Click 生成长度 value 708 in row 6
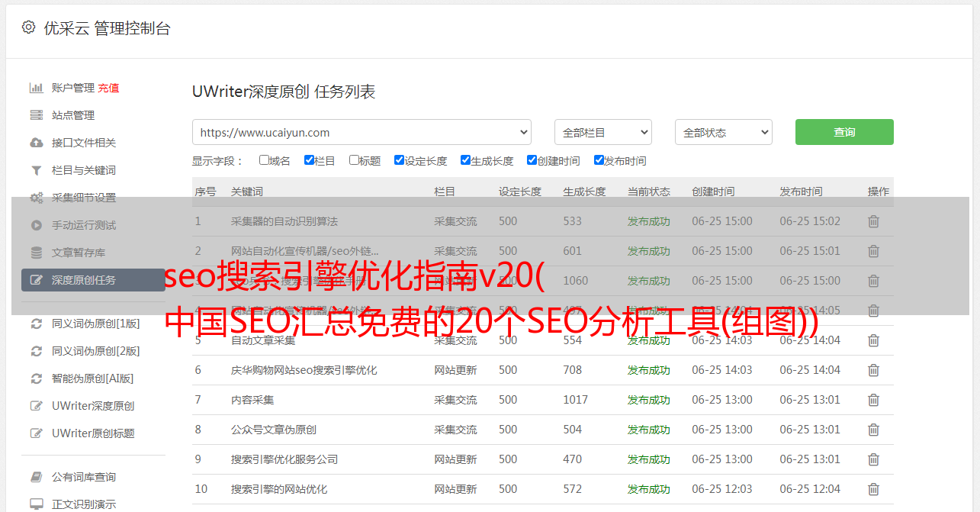This screenshot has width=980, height=512. (x=573, y=370)
